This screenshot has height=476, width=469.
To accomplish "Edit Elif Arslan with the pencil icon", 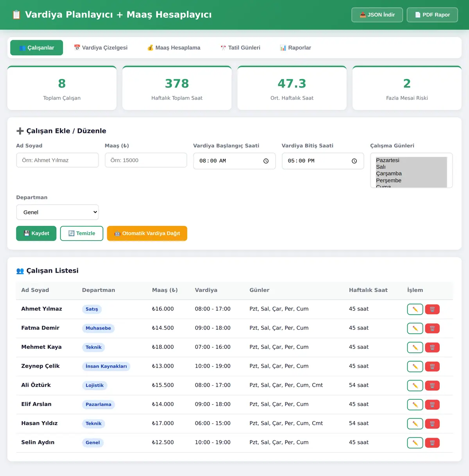I will coord(415,405).
